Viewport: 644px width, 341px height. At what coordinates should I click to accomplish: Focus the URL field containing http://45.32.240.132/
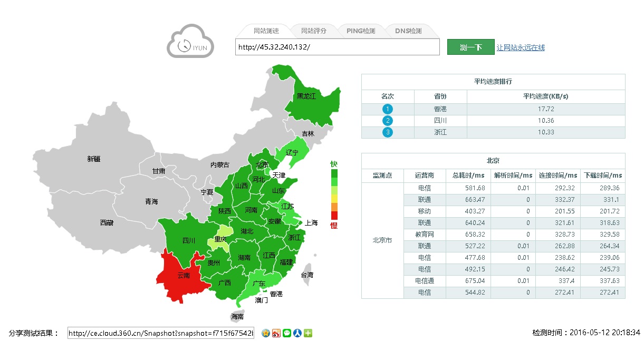tap(338, 47)
